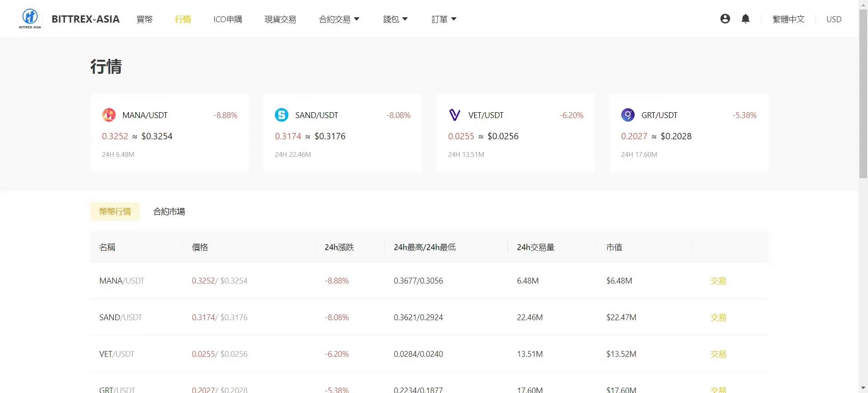Click the scrollbar down arrow

(x=863, y=388)
